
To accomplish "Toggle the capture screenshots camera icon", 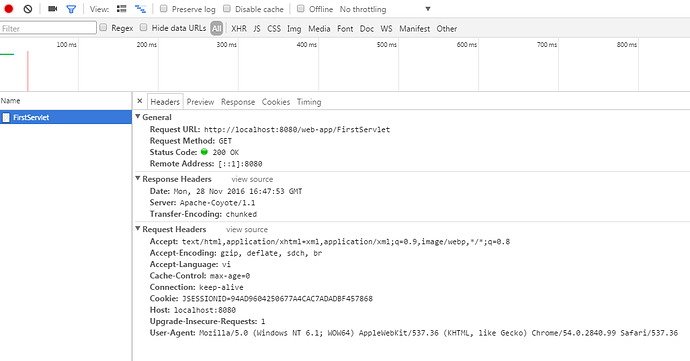I will tap(52, 9).
